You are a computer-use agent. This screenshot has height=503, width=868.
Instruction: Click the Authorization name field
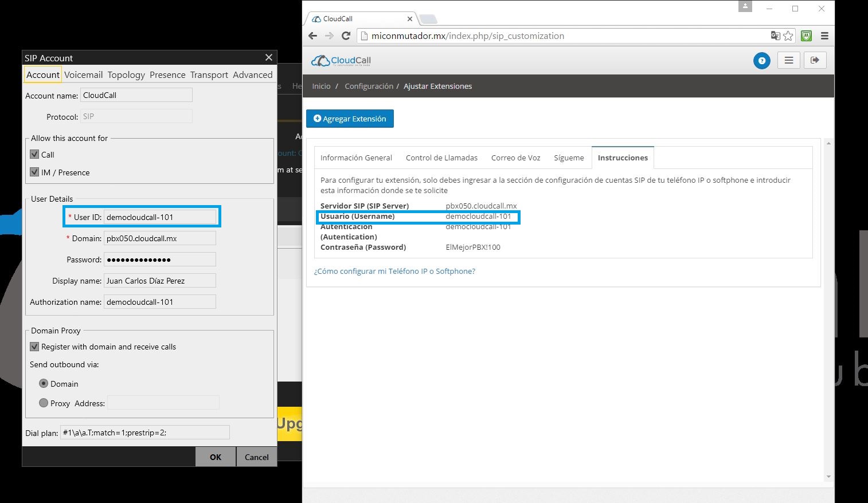coord(160,301)
